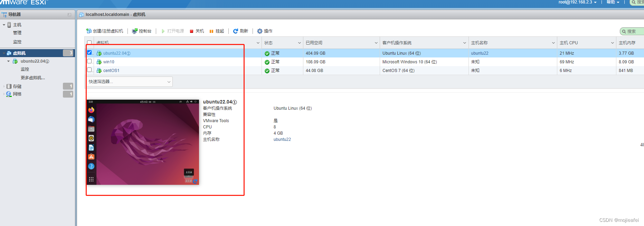Select 监控 under ubuntu22.04 in the navigator
The height and width of the screenshot is (226, 644).
[25, 69]
